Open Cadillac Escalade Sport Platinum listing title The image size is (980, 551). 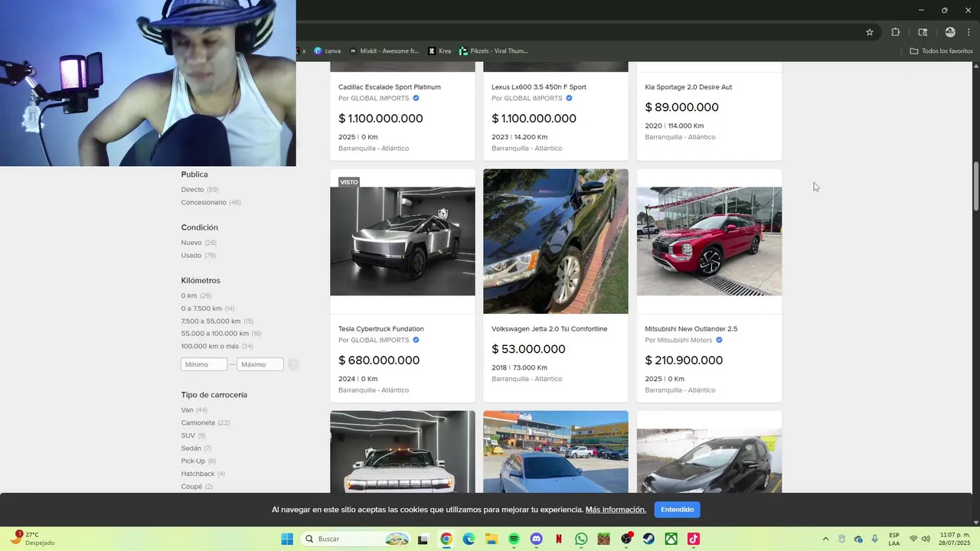coord(390,87)
